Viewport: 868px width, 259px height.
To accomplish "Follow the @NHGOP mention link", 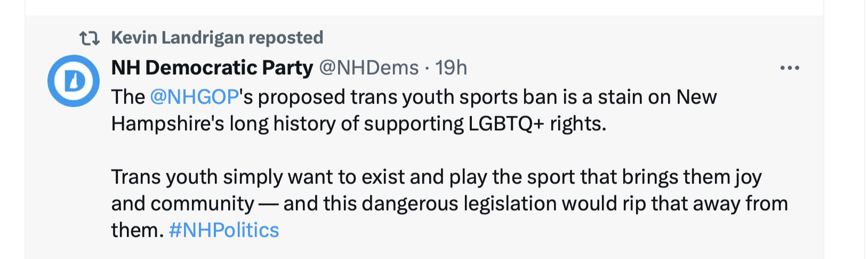I will 194,97.
